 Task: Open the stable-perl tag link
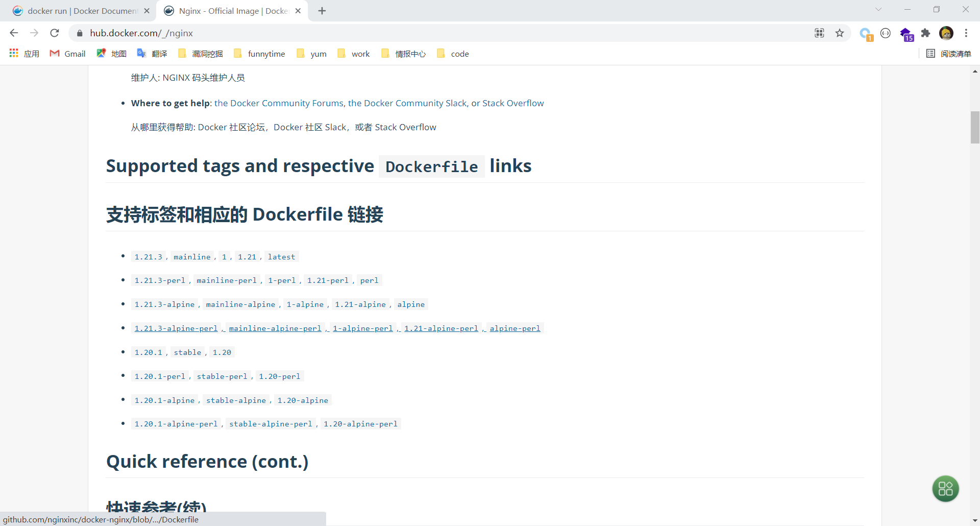tap(222, 376)
